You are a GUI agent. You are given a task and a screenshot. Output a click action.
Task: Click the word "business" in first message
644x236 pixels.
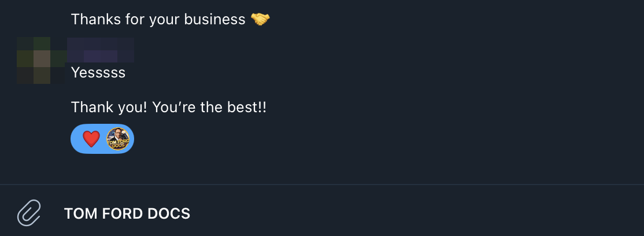point(214,19)
